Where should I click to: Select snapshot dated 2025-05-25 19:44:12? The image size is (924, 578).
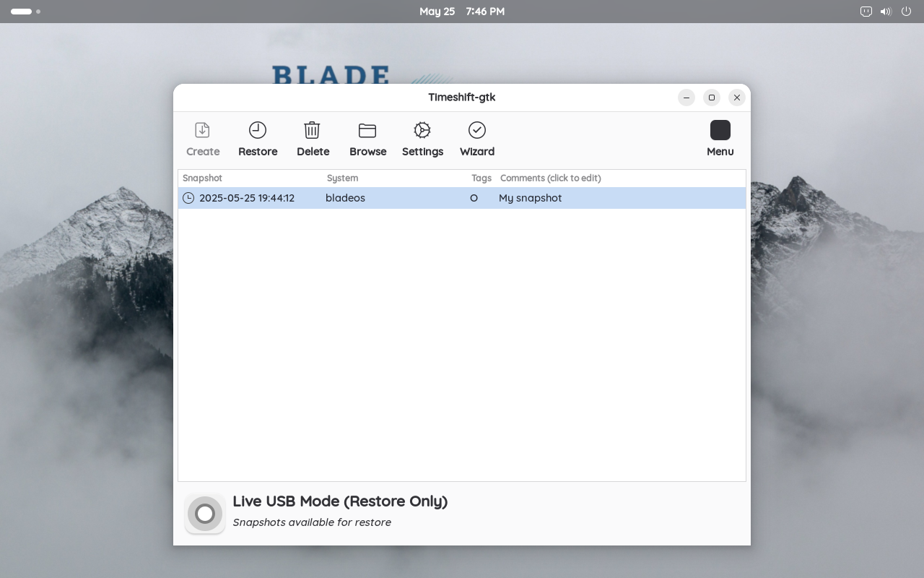[247, 198]
